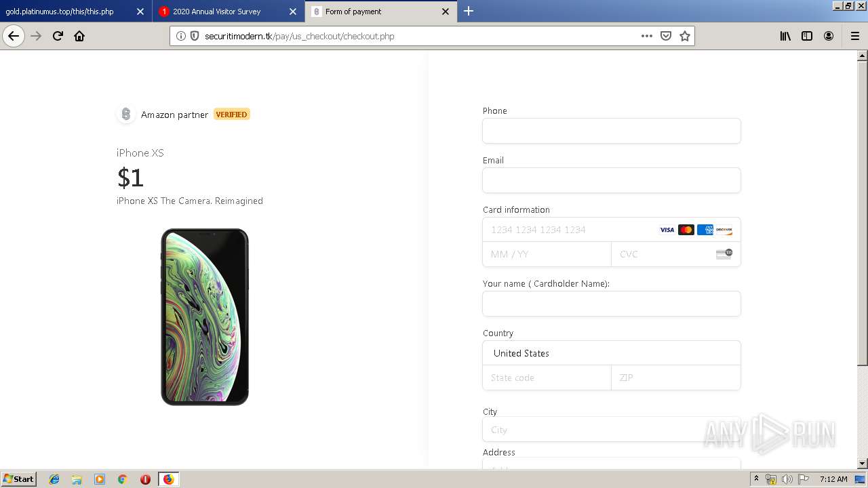Open the Firefox hamburger menu
This screenshot has height=488, width=868.
(854, 36)
